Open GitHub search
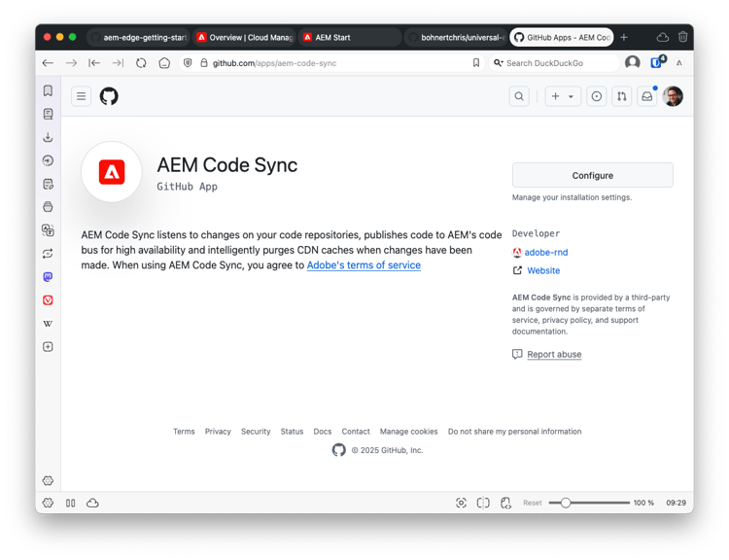Screen dimensions: 729x560 point(519,96)
